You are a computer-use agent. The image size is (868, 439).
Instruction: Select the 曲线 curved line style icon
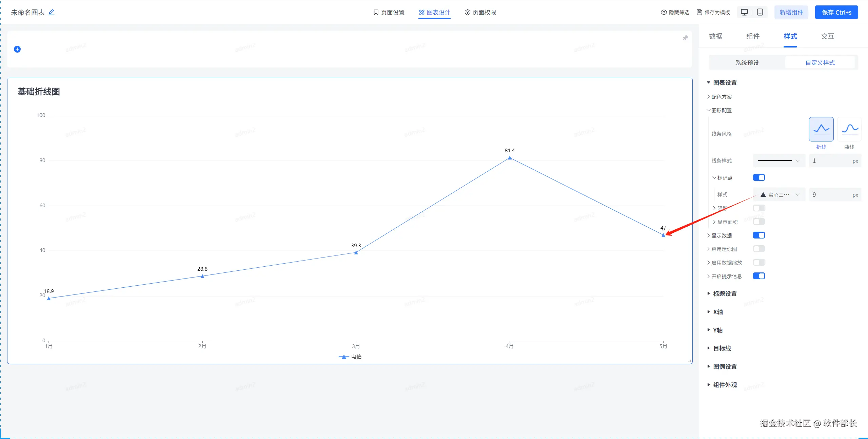pos(850,129)
